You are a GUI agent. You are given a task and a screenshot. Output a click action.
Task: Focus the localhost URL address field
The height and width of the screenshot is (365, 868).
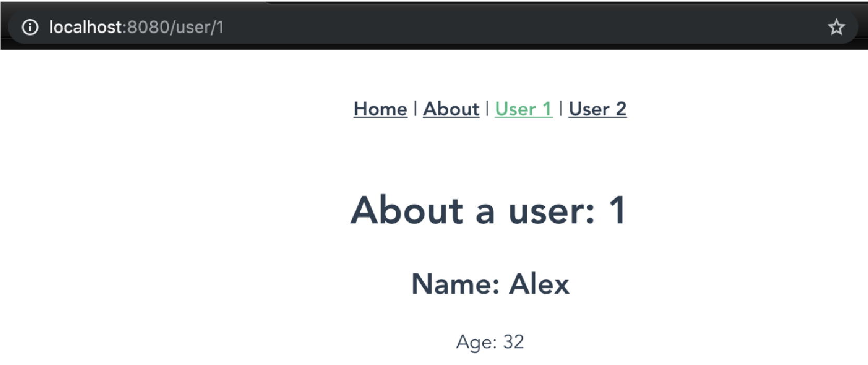[433, 27]
